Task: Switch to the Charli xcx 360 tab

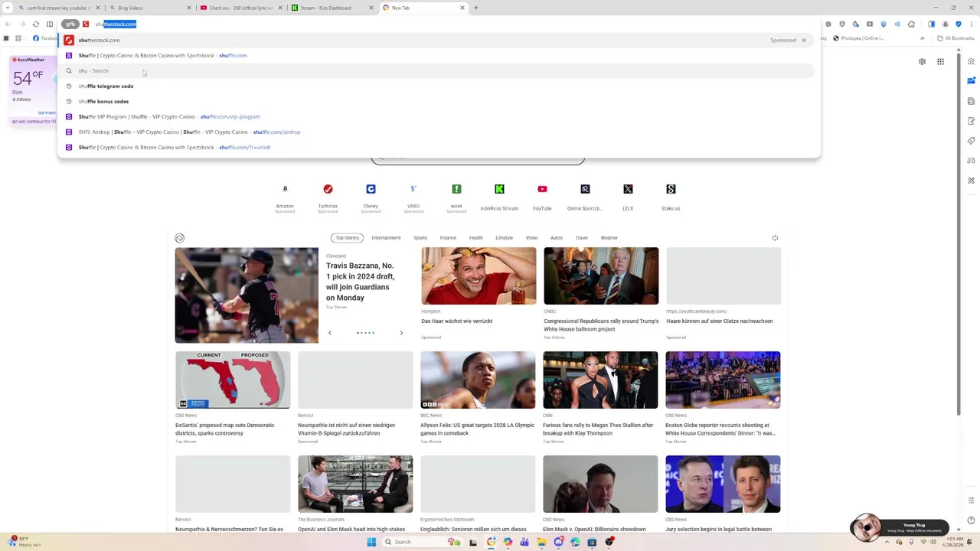Action: pos(240,8)
